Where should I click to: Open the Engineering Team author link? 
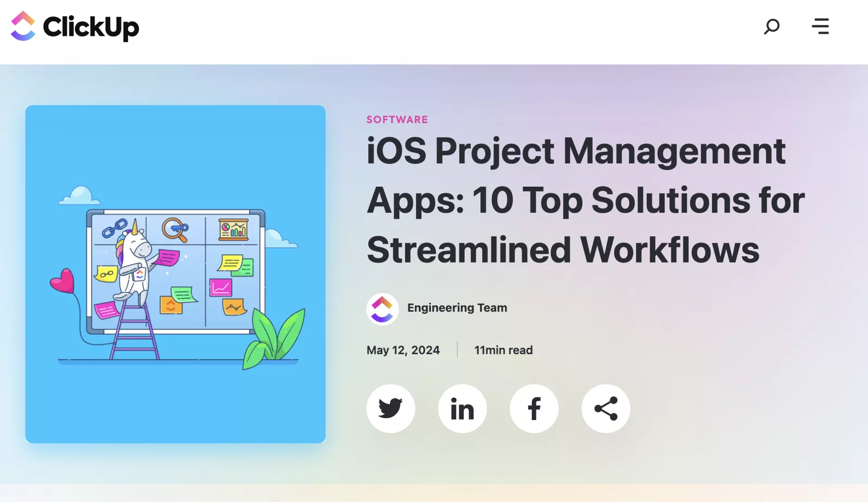point(457,308)
